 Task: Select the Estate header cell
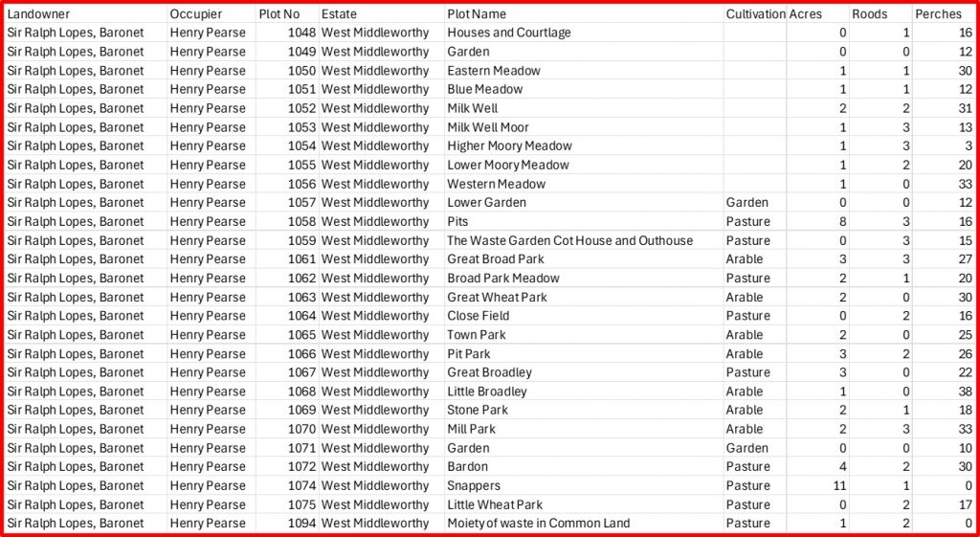(x=382, y=13)
